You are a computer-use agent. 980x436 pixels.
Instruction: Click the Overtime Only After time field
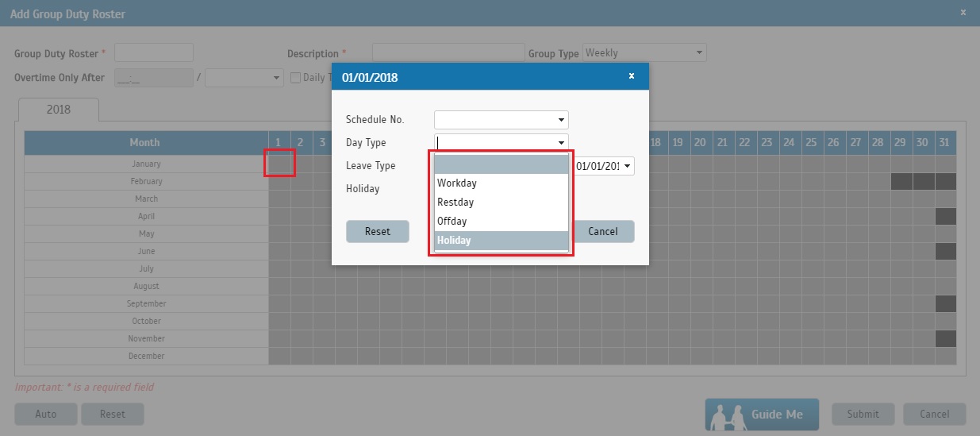pos(154,78)
